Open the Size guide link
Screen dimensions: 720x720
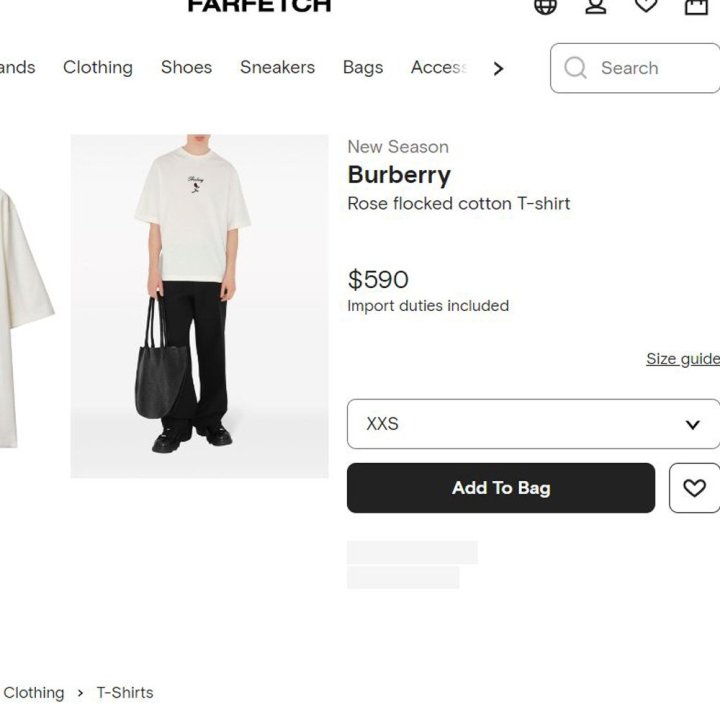click(x=682, y=359)
